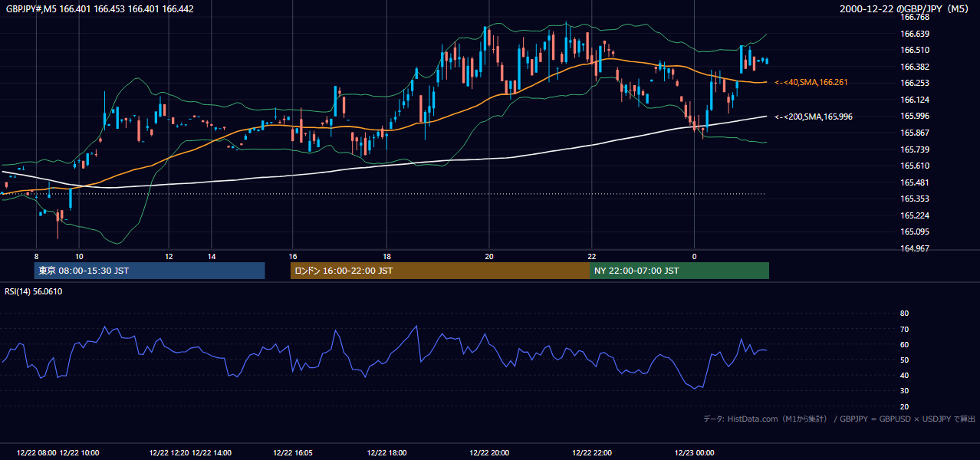980x460 pixels.
Task: Click the 166.124 price axis label
Action: pos(914,100)
